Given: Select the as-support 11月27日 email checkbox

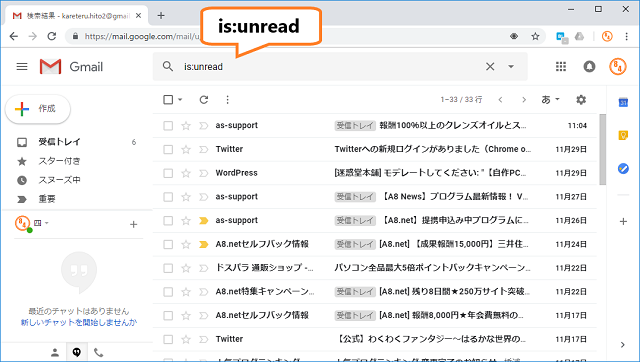Looking at the screenshot, I should (x=168, y=197).
